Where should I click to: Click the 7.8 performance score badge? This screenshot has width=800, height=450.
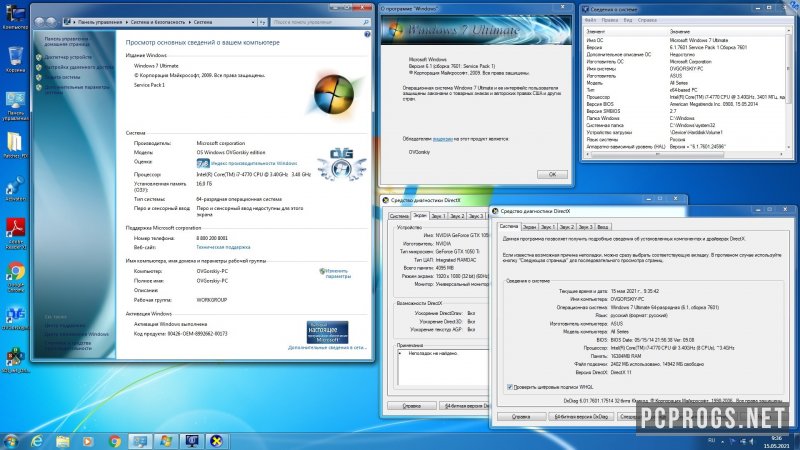pyautogui.click(x=203, y=163)
